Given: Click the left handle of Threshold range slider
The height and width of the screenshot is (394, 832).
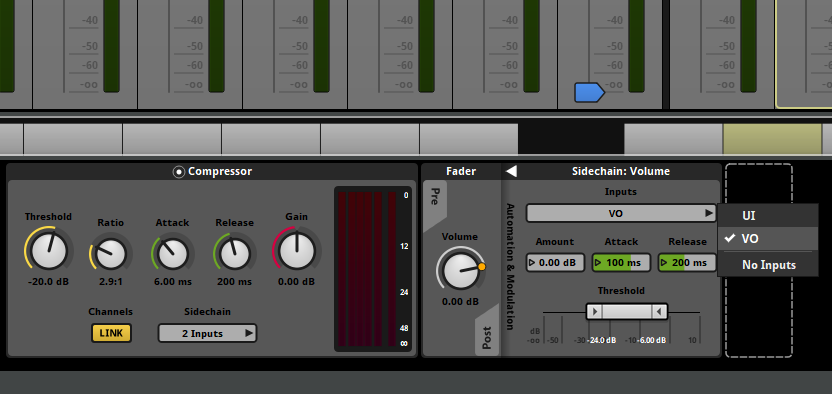Looking at the screenshot, I should pyautogui.click(x=595, y=311).
